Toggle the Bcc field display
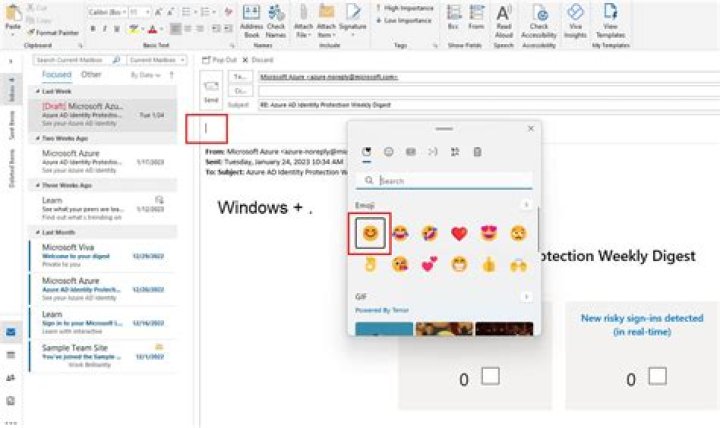720x428 pixels. click(453, 17)
